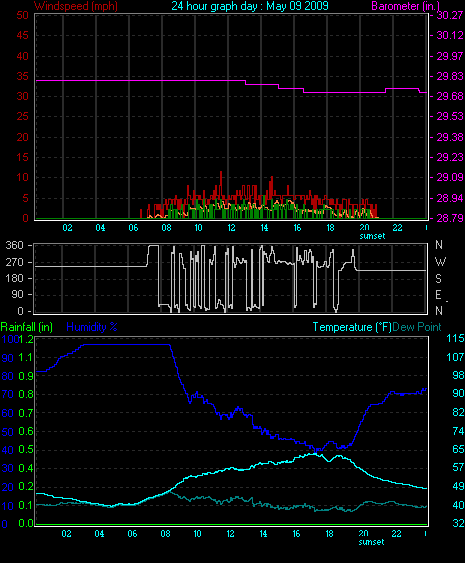465x563 pixels.
Task: Select the barometer value 30.12
Action: [450, 35]
